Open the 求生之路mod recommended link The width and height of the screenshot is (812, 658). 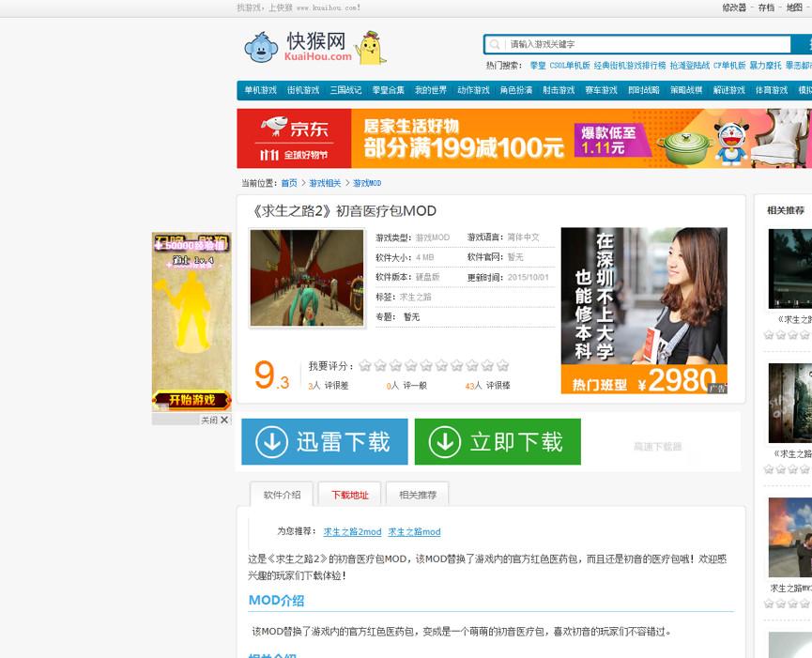pyautogui.click(x=414, y=531)
